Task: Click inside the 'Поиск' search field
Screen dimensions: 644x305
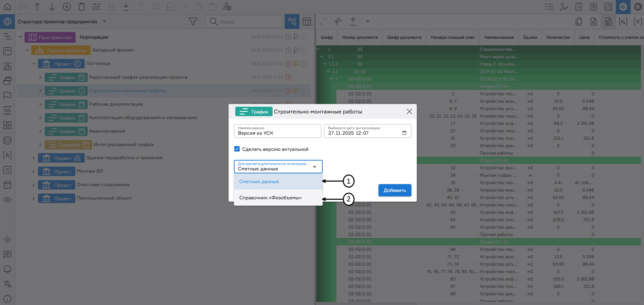Action: 244,21
